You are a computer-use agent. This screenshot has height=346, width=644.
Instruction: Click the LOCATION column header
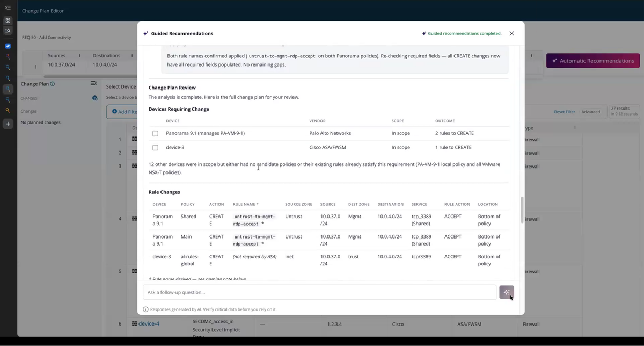488,204
